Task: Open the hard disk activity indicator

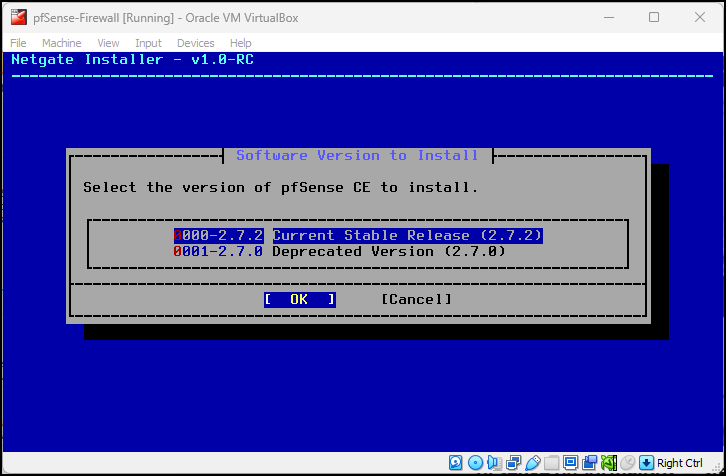Action: (x=456, y=463)
